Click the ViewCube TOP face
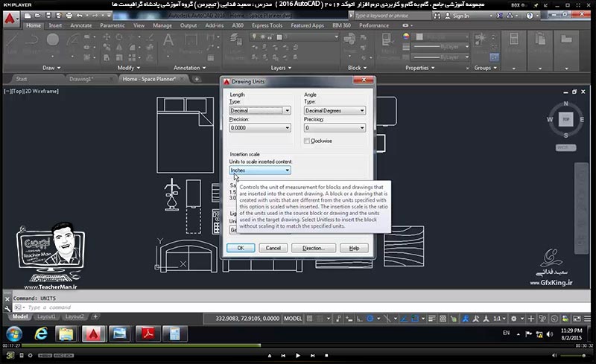Image resolution: width=596 pixels, height=364 pixels. pos(565,119)
